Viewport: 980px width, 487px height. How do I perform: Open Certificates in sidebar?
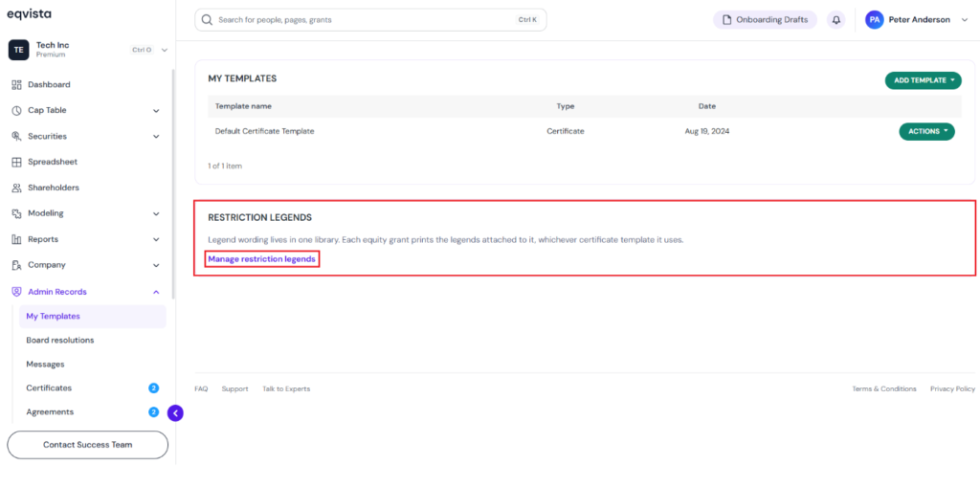pyautogui.click(x=49, y=388)
